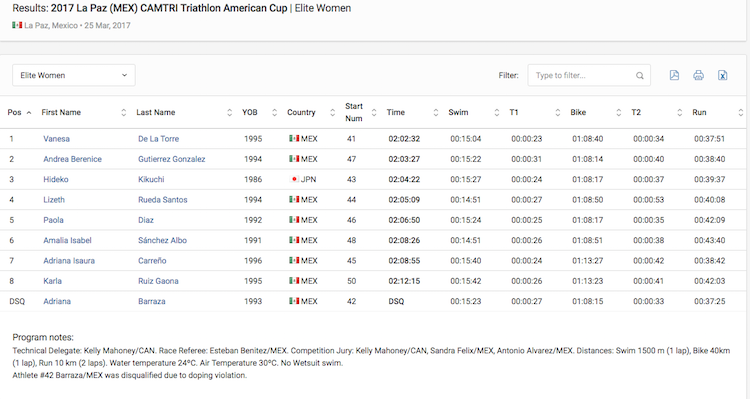Screen dimensions: 750x399
Task: Open Sánchez Albo last name link
Action: pyautogui.click(x=162, y=240)
